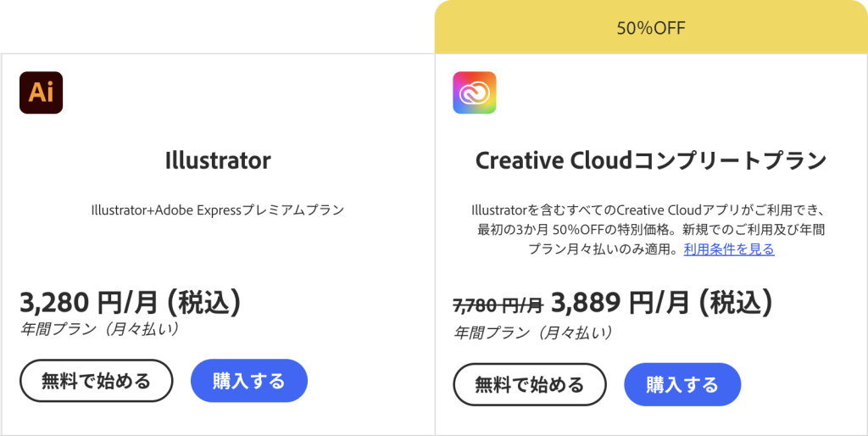Buy Creative Cloud using the 購入する button
The height and width of the screenshot is (436, 868).
(682, 384)
